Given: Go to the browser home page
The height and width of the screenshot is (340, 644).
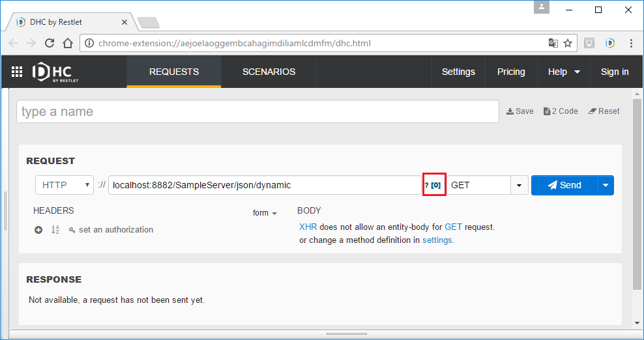Looking at the screenshot, I should coord(68,43).
